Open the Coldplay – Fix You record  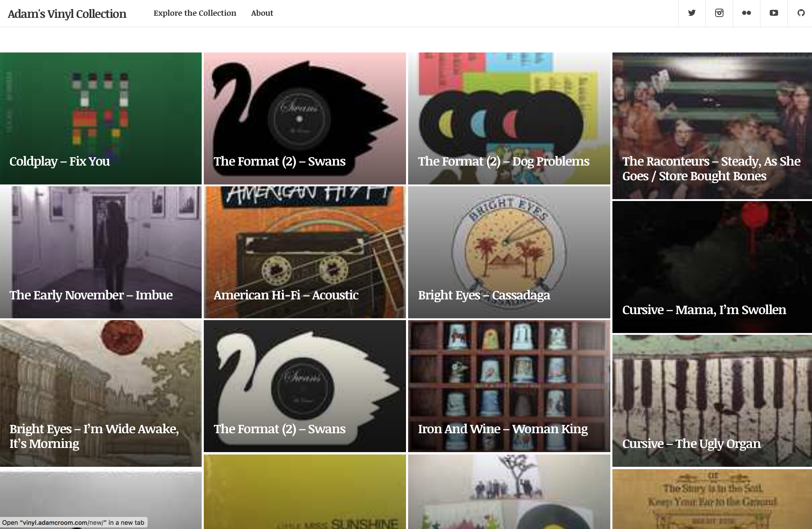click(x=101, y=118)
